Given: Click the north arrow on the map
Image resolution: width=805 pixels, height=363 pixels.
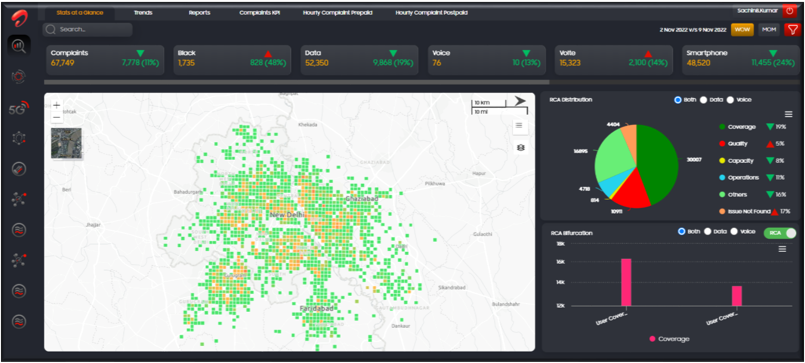Looking at the screenshot, I should pos(520,101).
